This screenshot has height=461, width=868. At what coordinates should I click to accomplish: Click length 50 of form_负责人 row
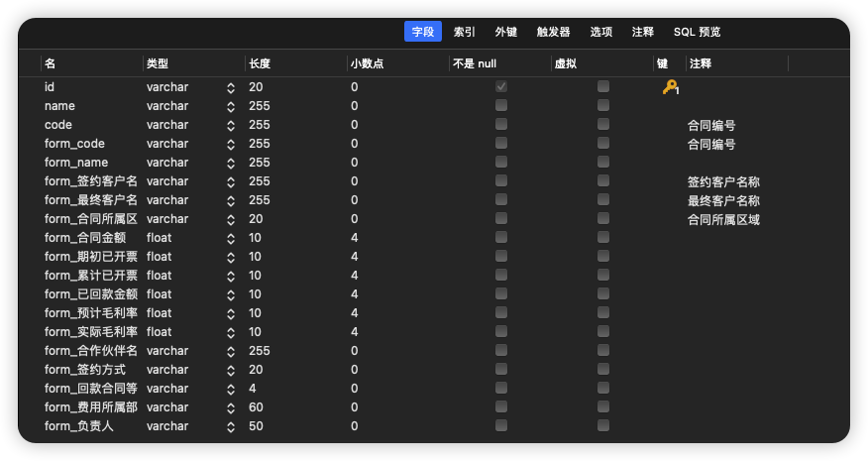pyautogui.click(x=256, y=426)
